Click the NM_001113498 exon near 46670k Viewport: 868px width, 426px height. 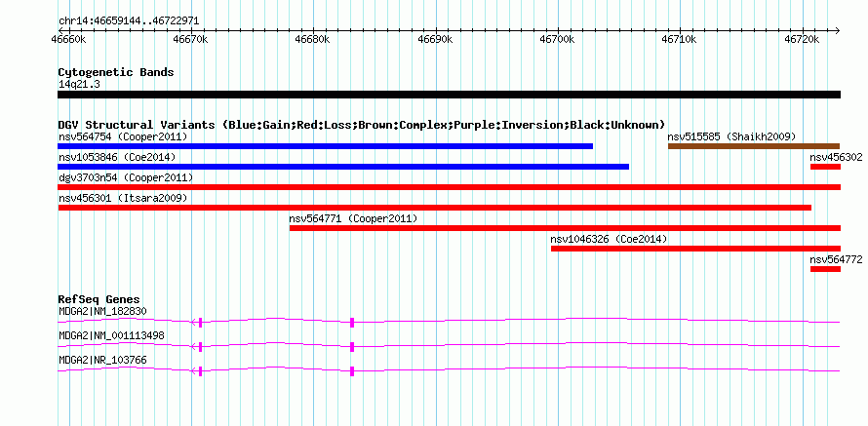(x=200, y=347)
